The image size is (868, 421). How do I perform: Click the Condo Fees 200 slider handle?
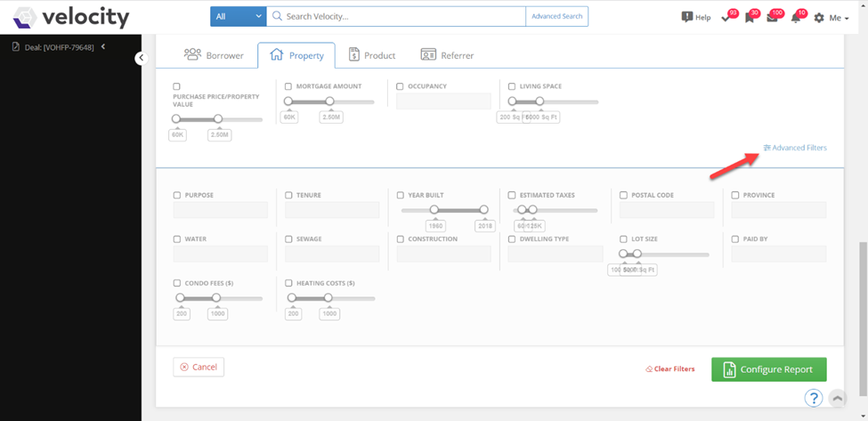click(180, 297)
